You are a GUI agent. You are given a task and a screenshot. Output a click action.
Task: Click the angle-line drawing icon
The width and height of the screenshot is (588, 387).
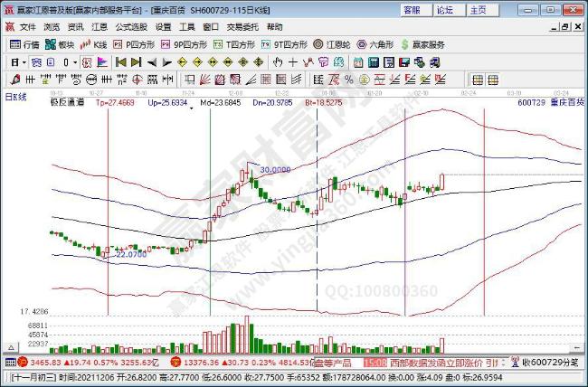(x=251, y=80)
